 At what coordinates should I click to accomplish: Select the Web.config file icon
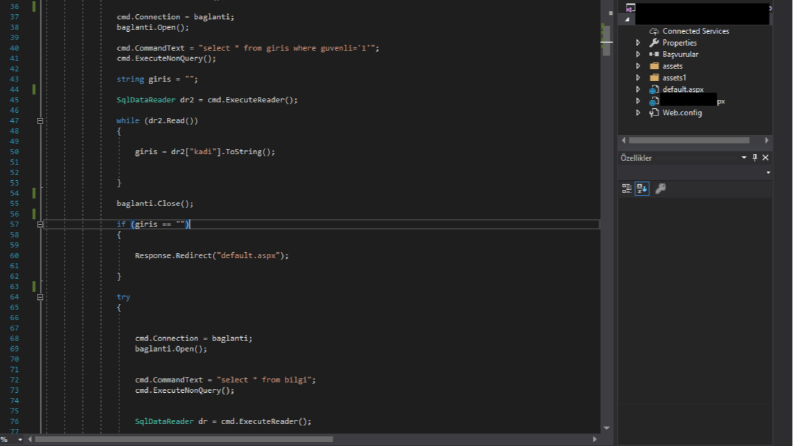pos(654,113)
